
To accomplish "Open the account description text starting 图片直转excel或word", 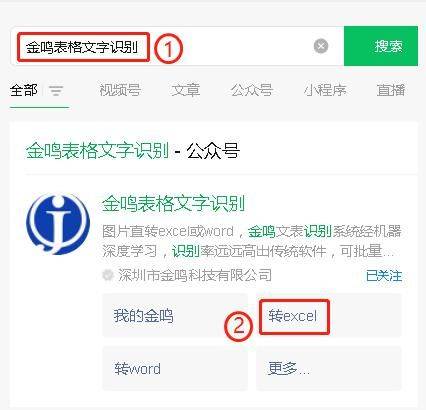I will (252, 241).
